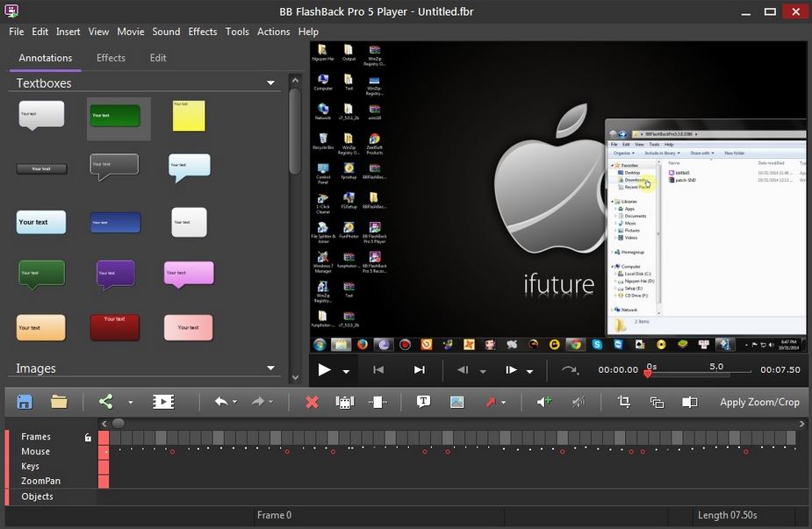Click the half-filled rectangle toolbar icon

689,402
